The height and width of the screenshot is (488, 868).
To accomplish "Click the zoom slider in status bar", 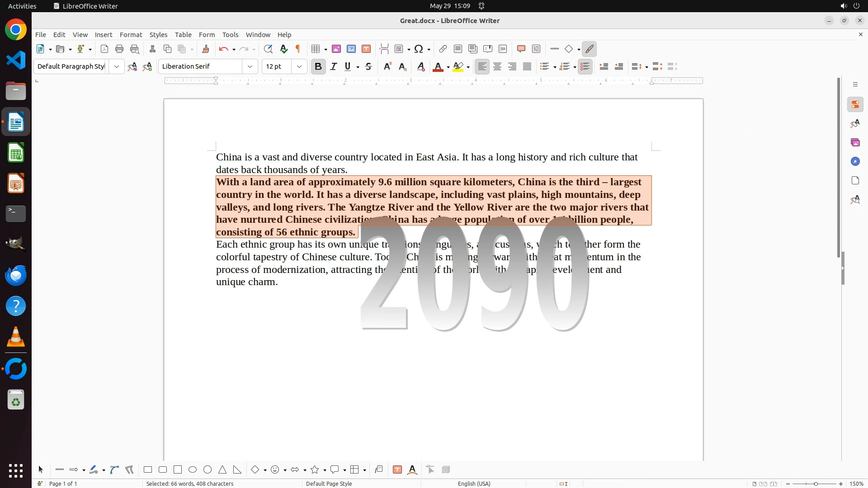I will tap(816, 483).
